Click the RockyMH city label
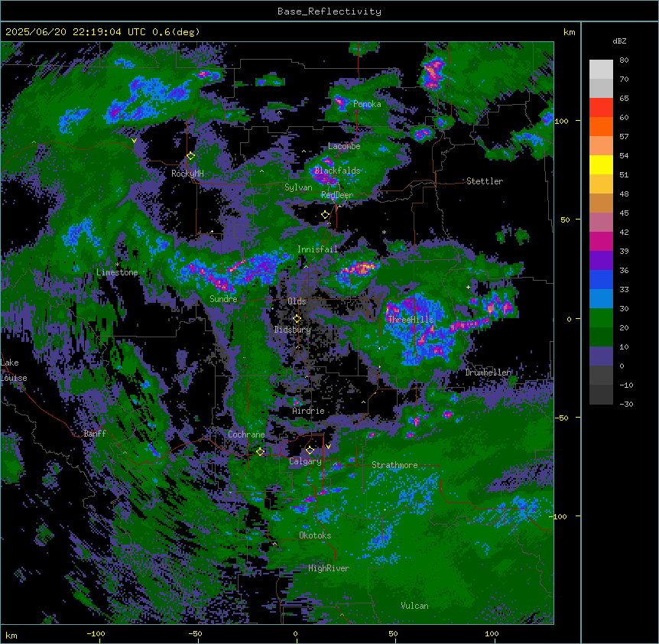Screen dimensions: 659x644 [x=187, y=174]
